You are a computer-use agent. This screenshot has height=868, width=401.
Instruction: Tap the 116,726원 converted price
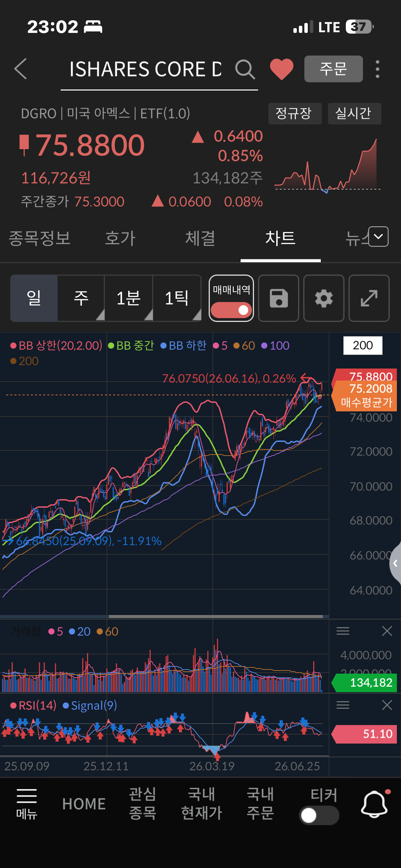coord(56,178)
